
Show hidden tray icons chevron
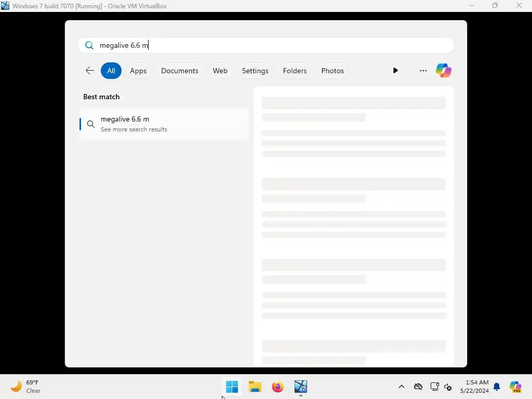tap(402, 387)
